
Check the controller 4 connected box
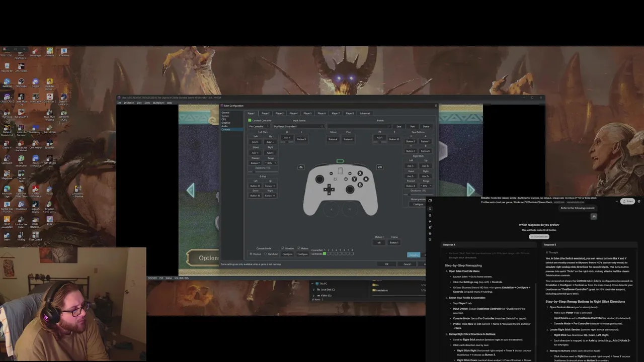coord(336,253)
